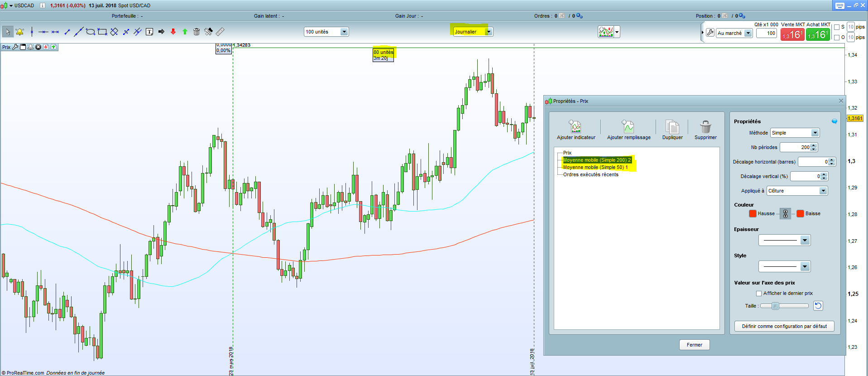Open the Prix panel wrench settings
Viewport: 868px width, 376px height.
[15, 47]
